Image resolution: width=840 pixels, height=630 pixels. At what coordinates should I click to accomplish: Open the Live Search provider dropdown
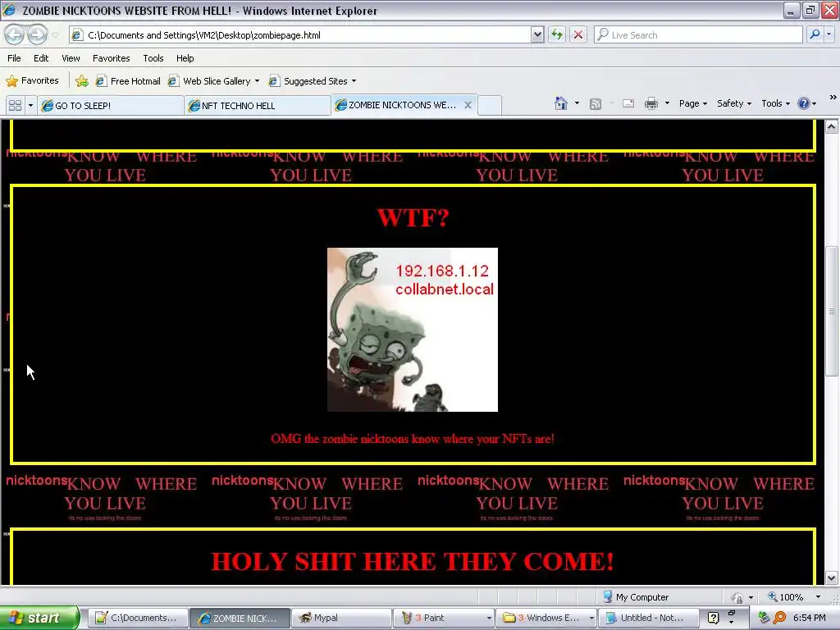click(829, 34)
